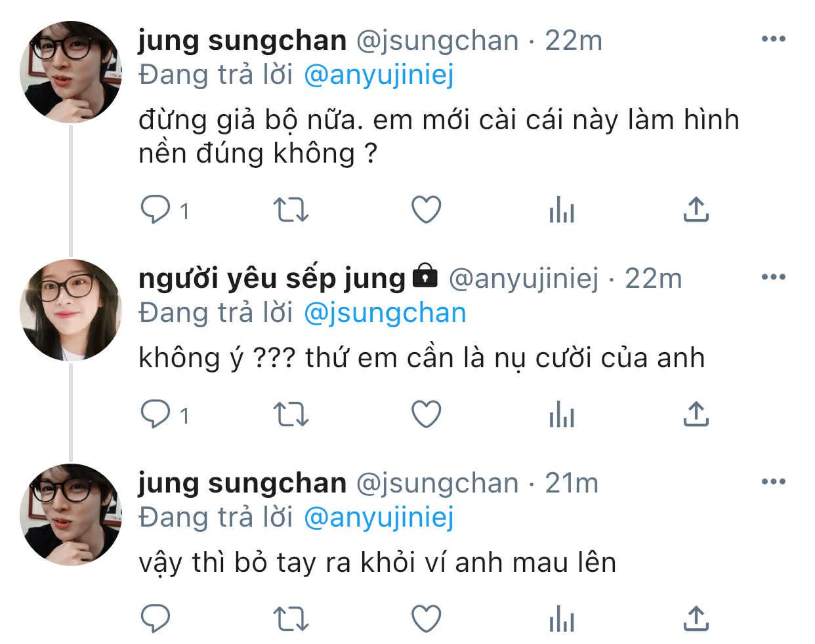The image size is (815, 644).
Task: Open more options on middle tweet
Action: tap(773, 277)
